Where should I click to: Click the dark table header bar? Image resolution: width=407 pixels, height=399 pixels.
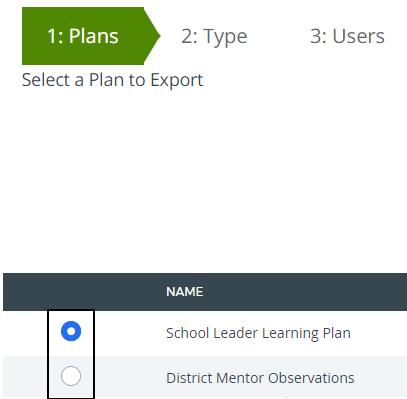point(205,292)
